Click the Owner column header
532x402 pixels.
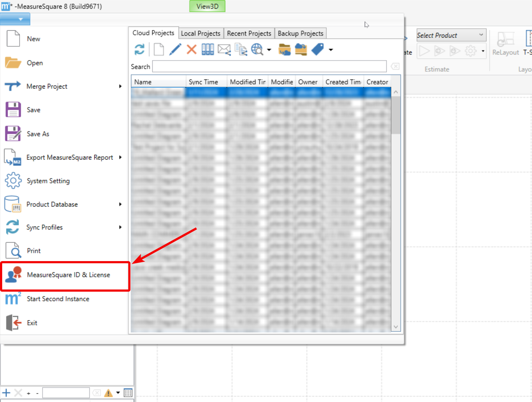(x=309, y=82)
